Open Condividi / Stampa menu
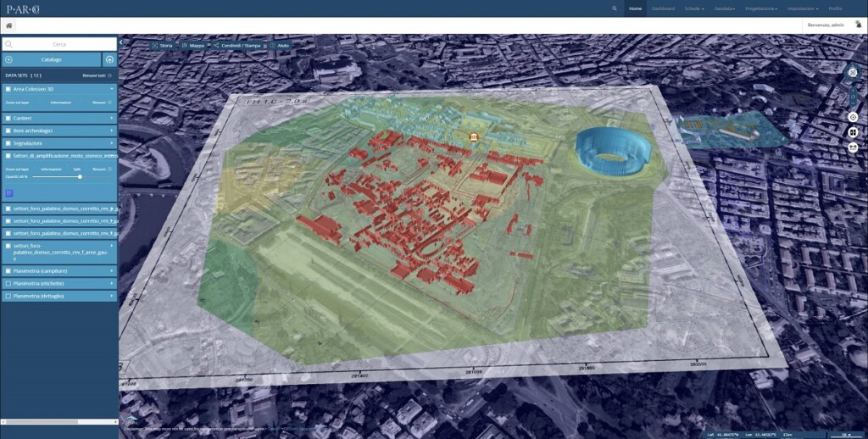Screen dimensions: 868x439 click(236, 46)
